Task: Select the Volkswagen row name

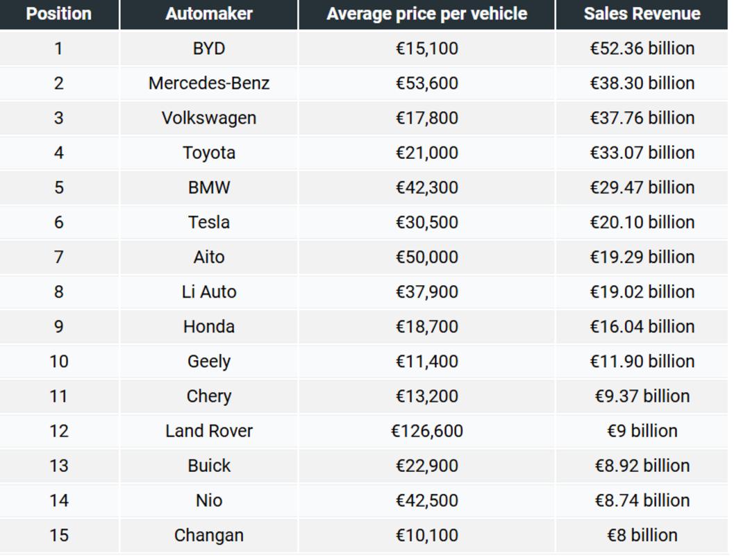Action: [x=209, y=118]
